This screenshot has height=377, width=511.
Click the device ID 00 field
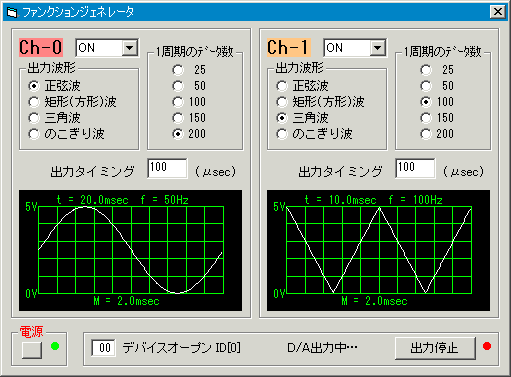point(104,348)
